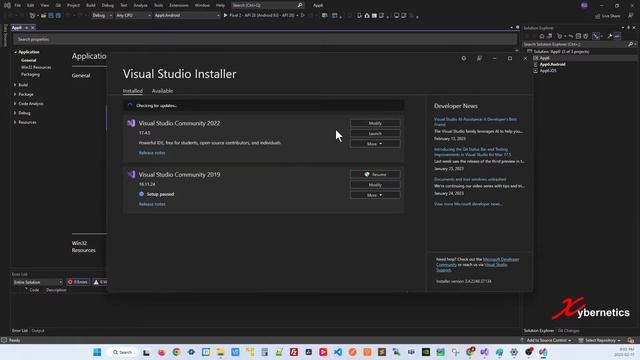
Task: Click the Windows Start button
Action: click(97, 352)
